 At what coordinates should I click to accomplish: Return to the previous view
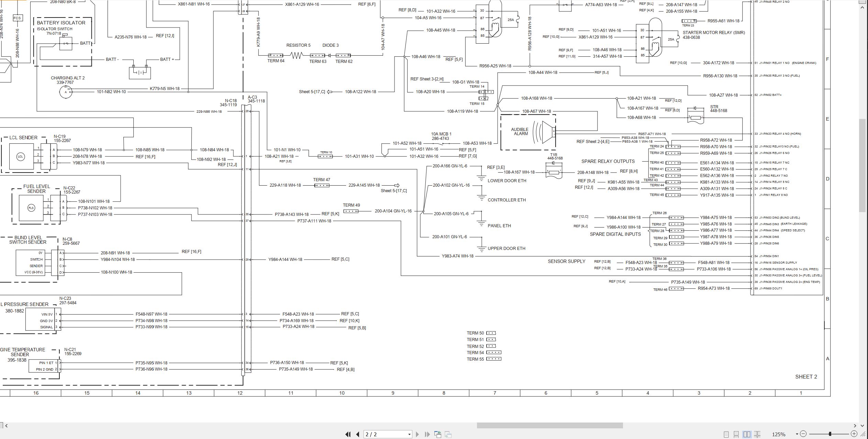point(438,434)
